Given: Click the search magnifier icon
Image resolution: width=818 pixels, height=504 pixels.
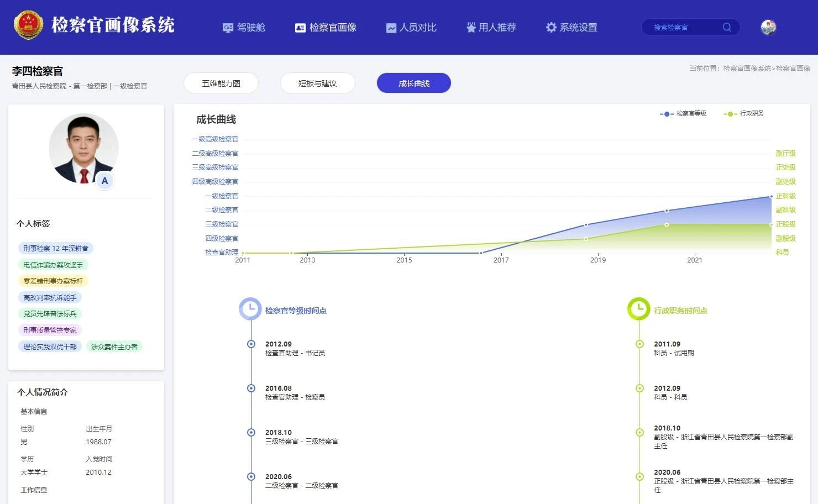Looking at the screenshot, I should click(x=727, y=27).
